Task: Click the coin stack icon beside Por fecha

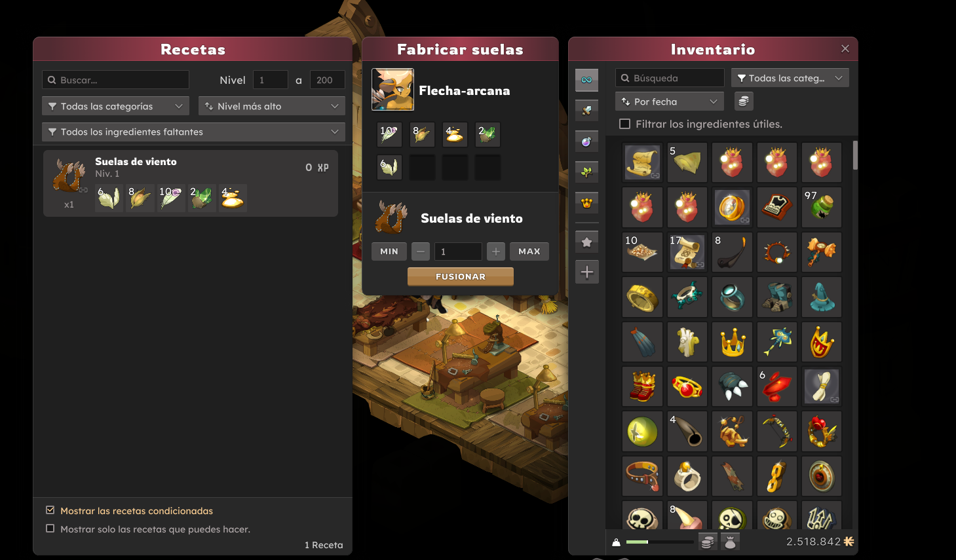Action: [x=743, y=102]
